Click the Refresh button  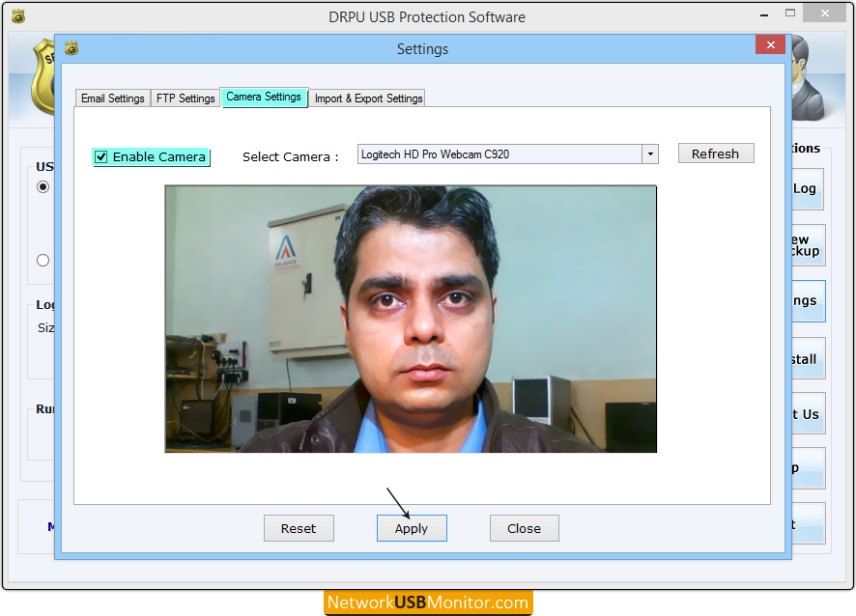pyautogui.click(x=716, y=154)
